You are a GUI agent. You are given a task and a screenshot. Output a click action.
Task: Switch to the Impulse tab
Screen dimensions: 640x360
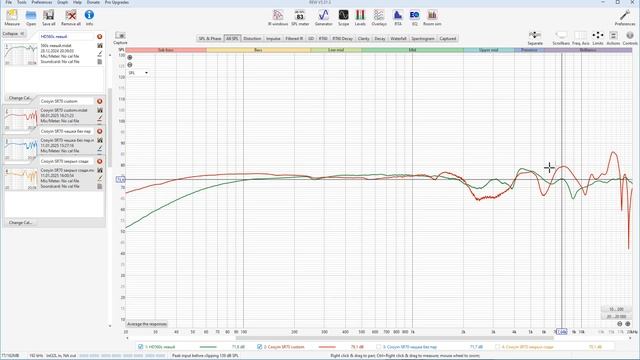(273, 38)
